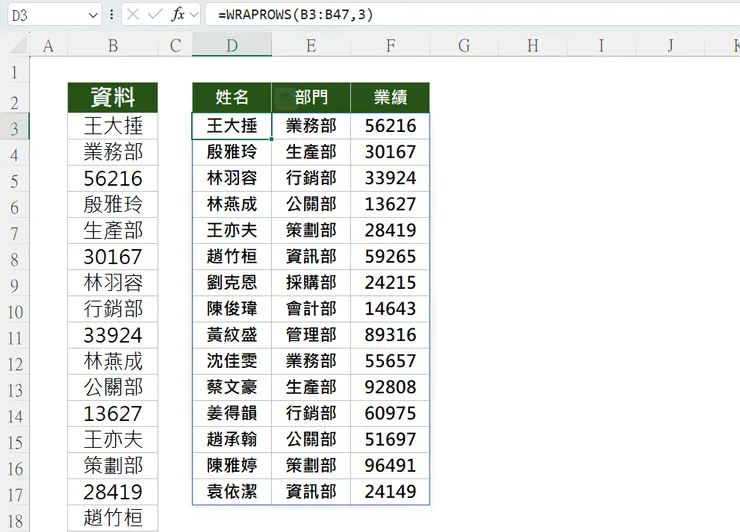
Task: Select column E header
Action: coord(311,46)
